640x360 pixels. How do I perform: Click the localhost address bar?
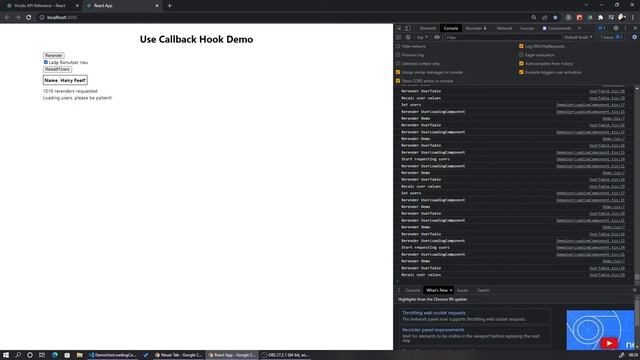[282, 18]
